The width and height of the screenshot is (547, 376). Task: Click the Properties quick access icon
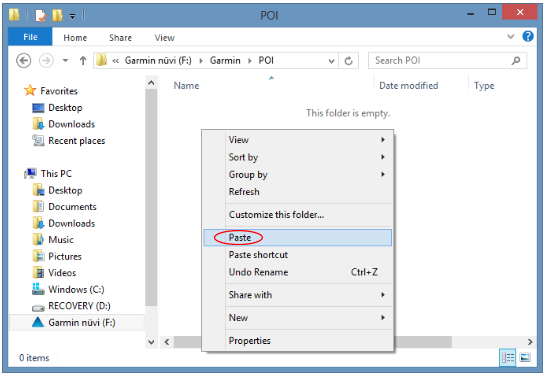[x=40, y=15]
